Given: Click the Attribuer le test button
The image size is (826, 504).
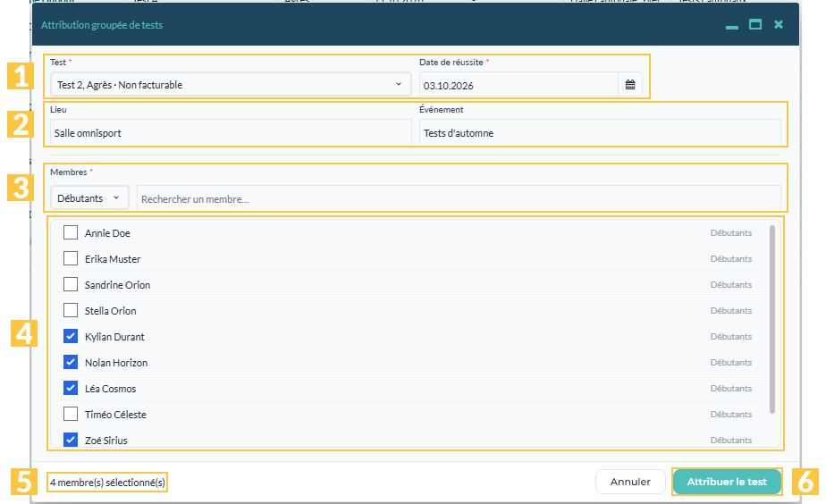Looking at the screenshot, I should [x=727, y=482].
